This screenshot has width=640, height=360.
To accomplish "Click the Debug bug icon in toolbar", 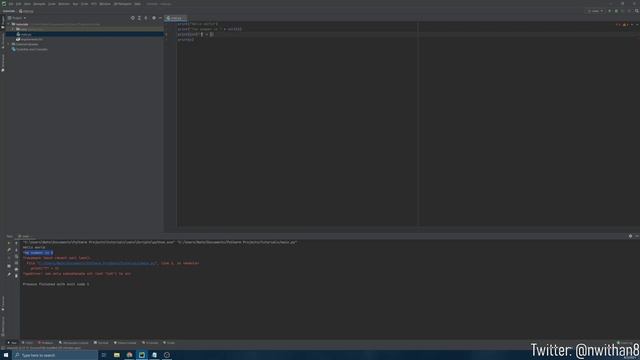I will click(616, 11).
